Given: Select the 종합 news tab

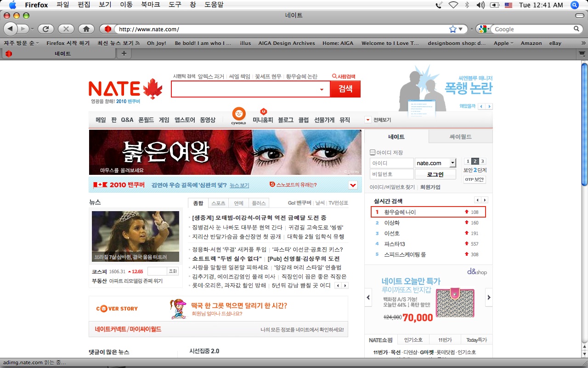Looking at the screenshot, I should coord(198,203).
